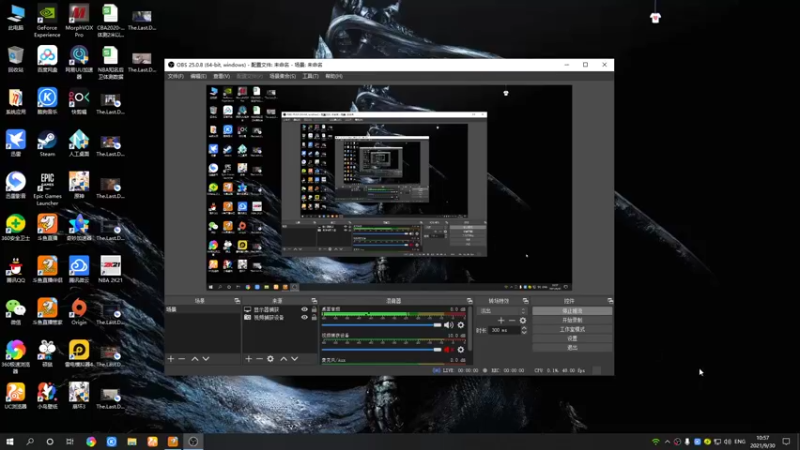Pop out the mixer dock panel
Screen dimensions: 800x450
pos(469,301)
